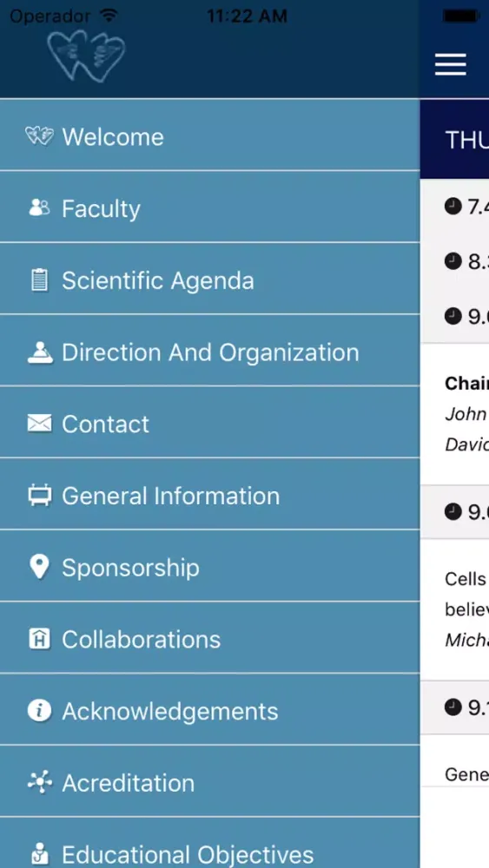Tap the envelope icon beside Contact
This screenshot has height=868, width=489.
[39, 424]
